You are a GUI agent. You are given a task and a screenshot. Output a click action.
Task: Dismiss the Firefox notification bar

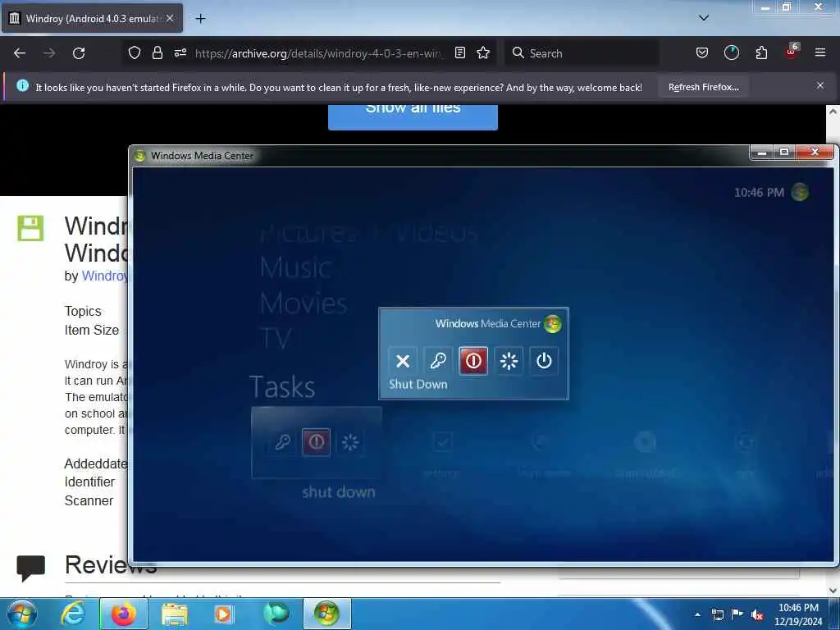pyautogui.click(x=820, y=85)
